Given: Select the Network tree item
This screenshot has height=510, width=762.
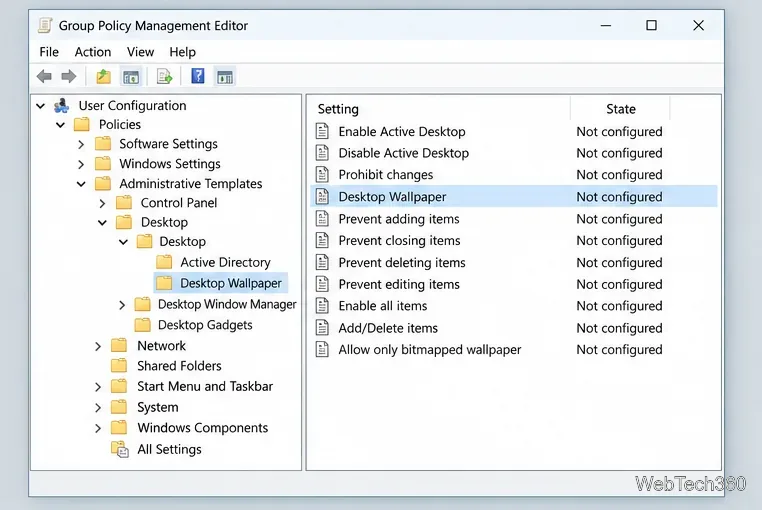Looking at the screenshot, I should coord(161,346).
